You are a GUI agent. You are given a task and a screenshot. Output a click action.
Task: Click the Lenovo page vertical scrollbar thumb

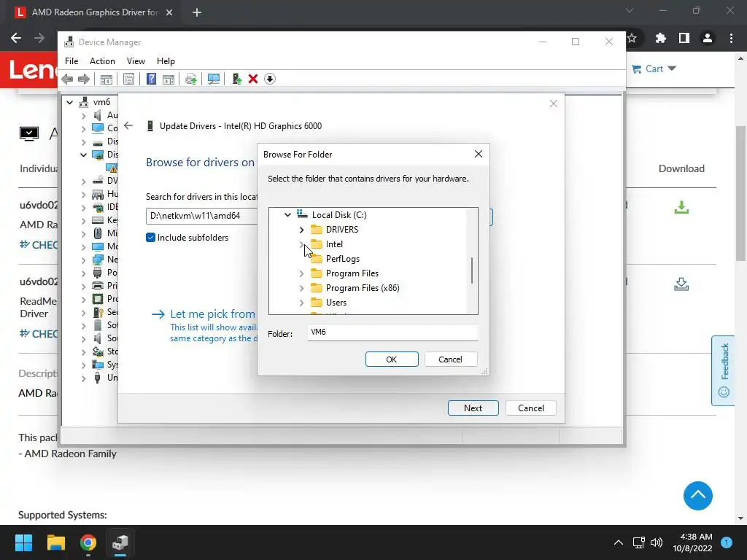[740, 193]
